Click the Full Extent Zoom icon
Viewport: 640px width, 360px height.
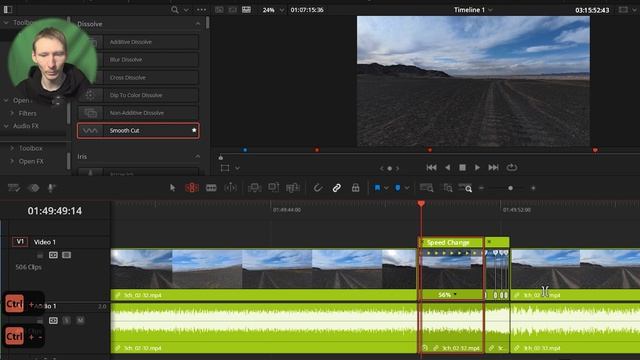point(427,188)
